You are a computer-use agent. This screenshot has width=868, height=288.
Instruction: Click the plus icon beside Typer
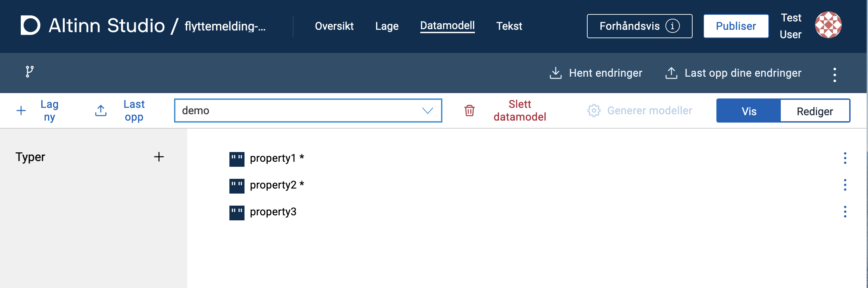[159, 157]
